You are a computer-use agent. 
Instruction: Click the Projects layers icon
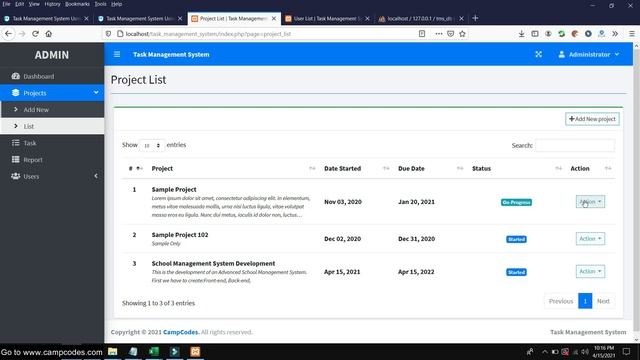pyautogui.click(x=16, y=93)
